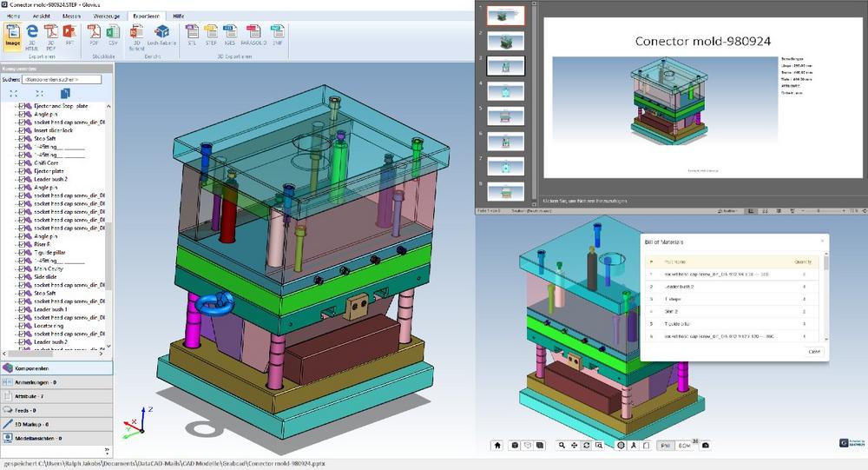Export the model as an Image
The height and width of the screenshot is (470, 868).
point(12,36)
